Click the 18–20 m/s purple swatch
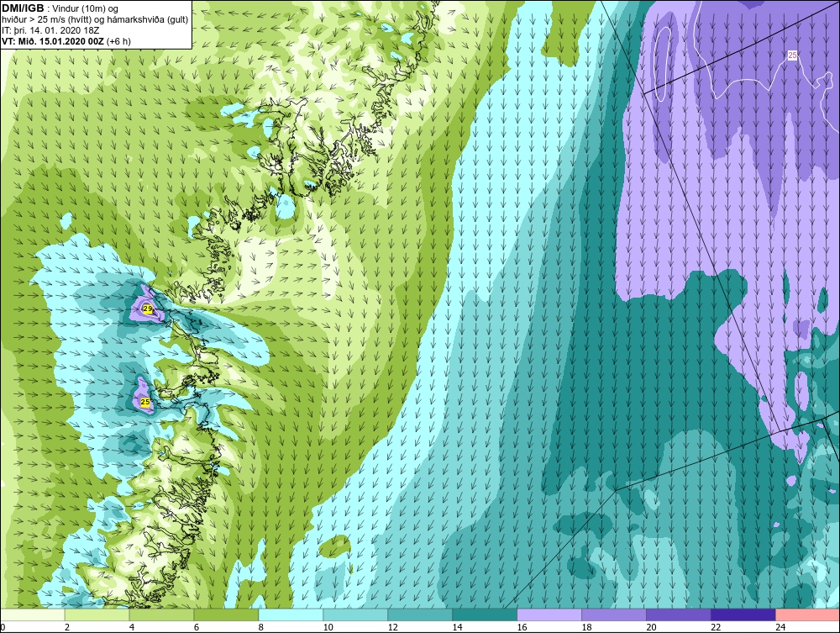The width and height of the screenshot is (840, 633). click(614, 615)
